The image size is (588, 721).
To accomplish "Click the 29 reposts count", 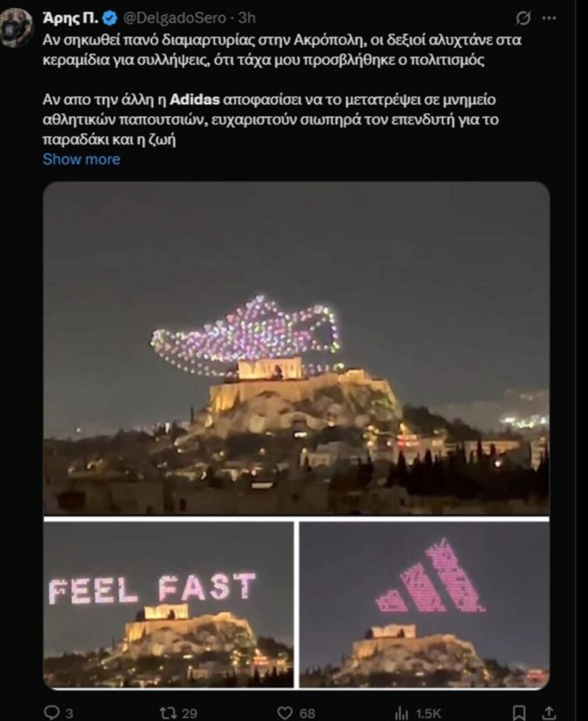I will click(189, 714).
